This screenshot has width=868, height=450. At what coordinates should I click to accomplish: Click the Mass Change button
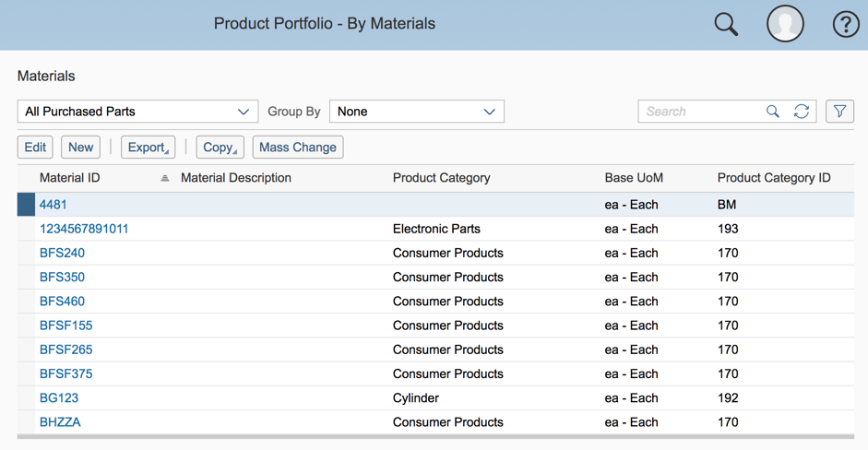point(298,148)
